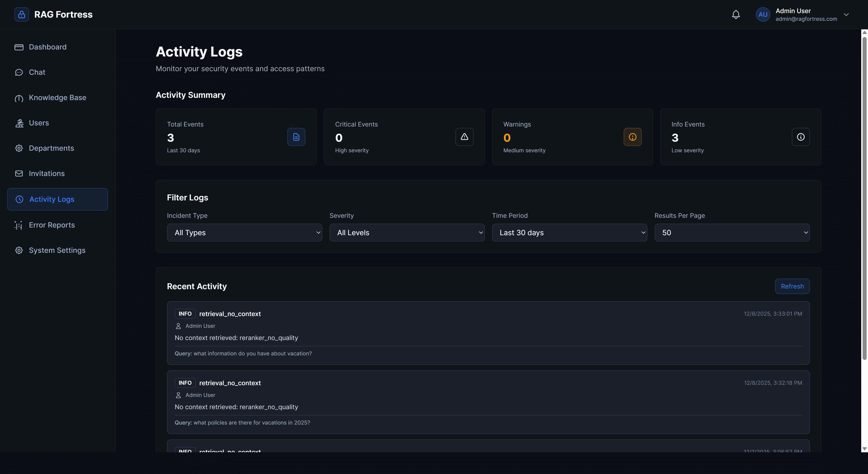This screenshot has width=868, height=474.
Task: Open the Severity All Levels dropdown
Action: [407, 232]
